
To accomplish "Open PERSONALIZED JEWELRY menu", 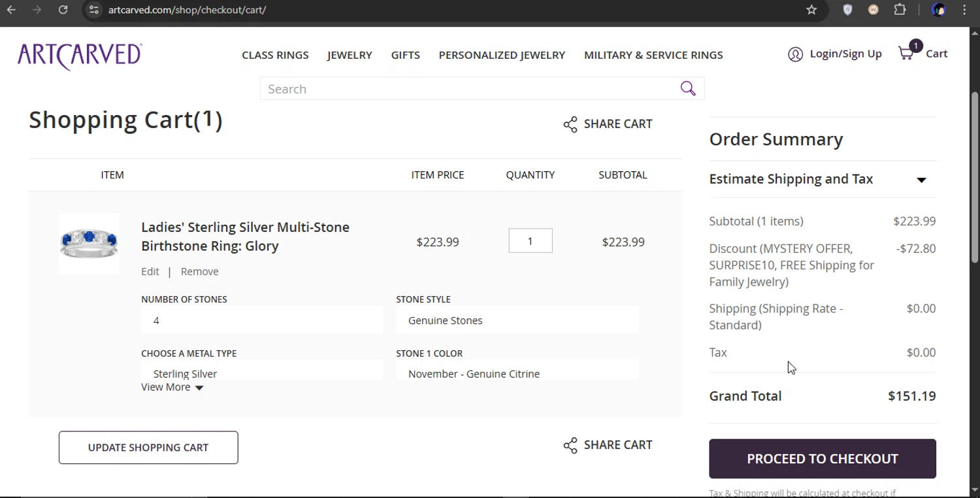I will pos(502,55).
